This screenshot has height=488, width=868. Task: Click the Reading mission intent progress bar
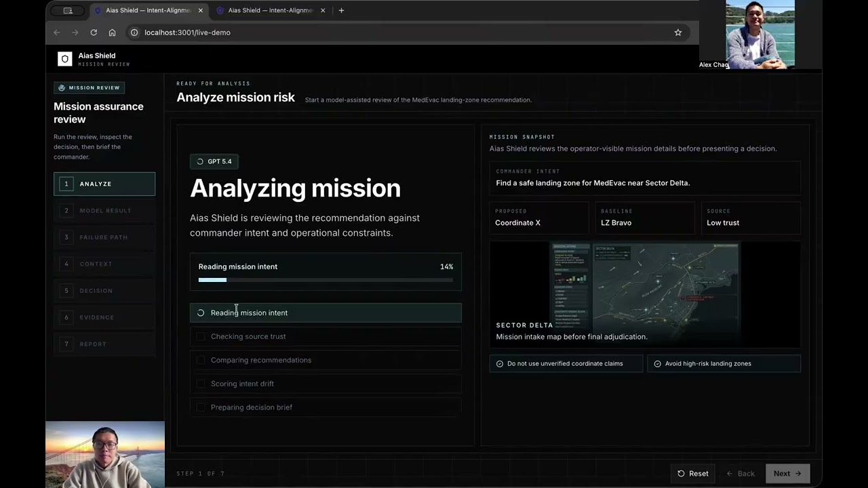tap(325, 279)
